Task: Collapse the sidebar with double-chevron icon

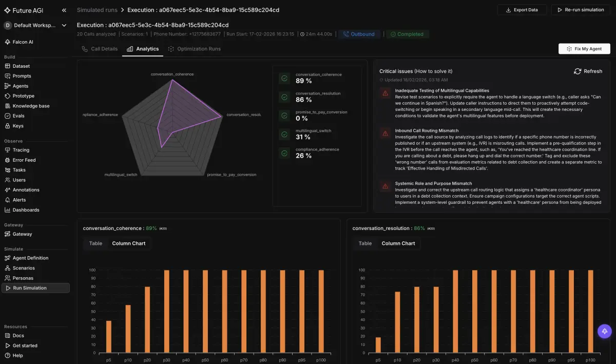Action: [x=64, y=10]
